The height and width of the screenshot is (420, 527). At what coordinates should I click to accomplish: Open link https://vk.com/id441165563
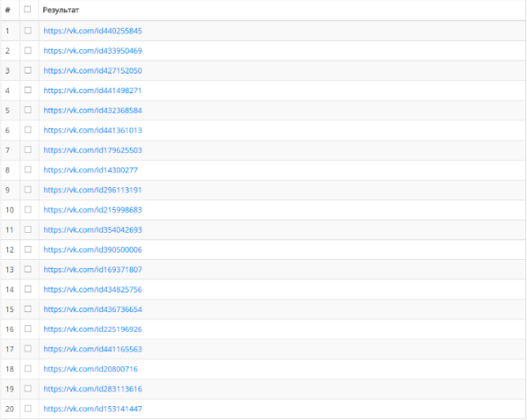coord(93,349)
